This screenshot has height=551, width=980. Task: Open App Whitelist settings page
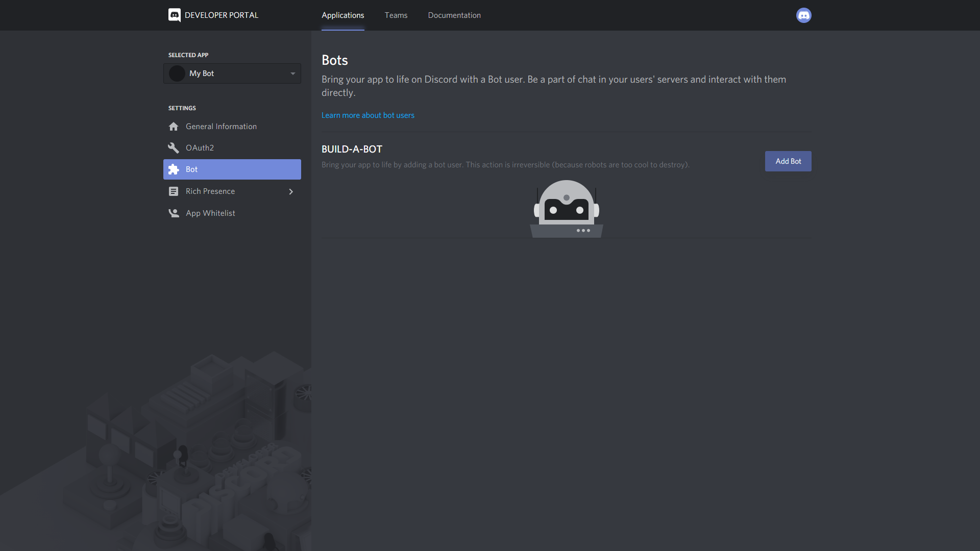(210, 213)
